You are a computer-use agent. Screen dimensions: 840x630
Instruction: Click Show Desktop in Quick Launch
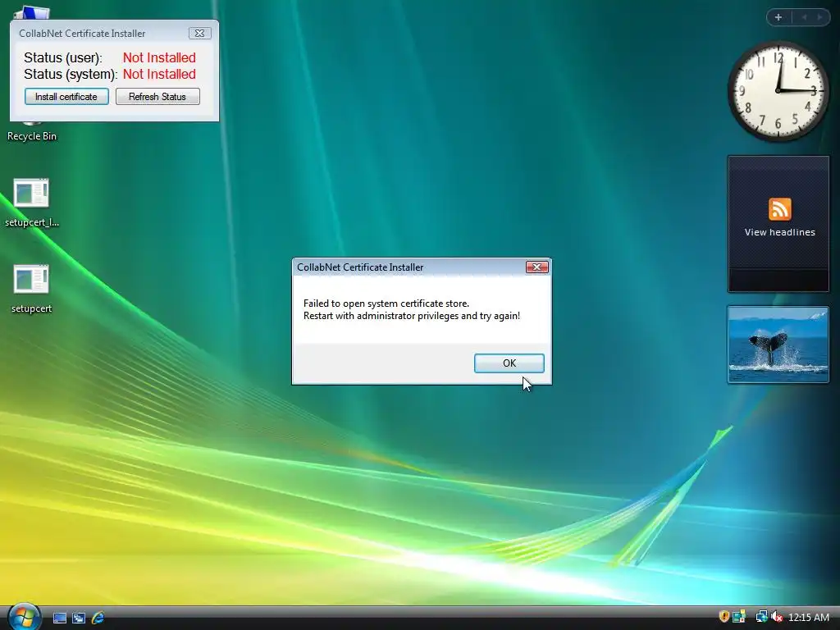[60, 618]
